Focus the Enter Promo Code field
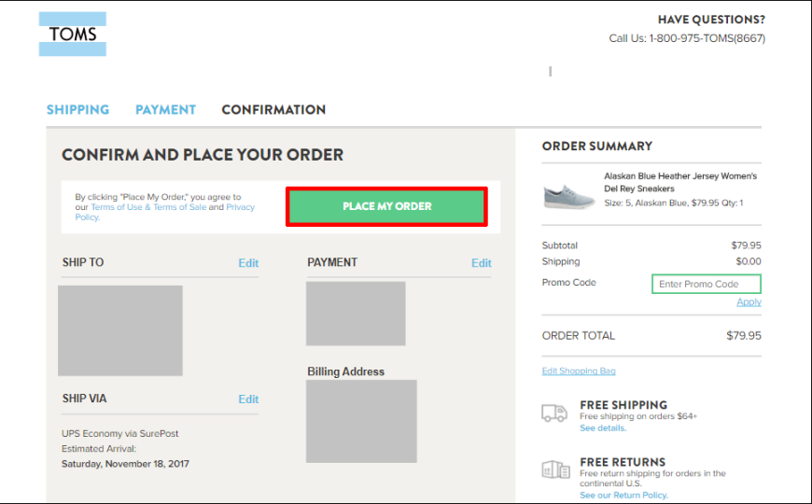 (x=707, y=284)
